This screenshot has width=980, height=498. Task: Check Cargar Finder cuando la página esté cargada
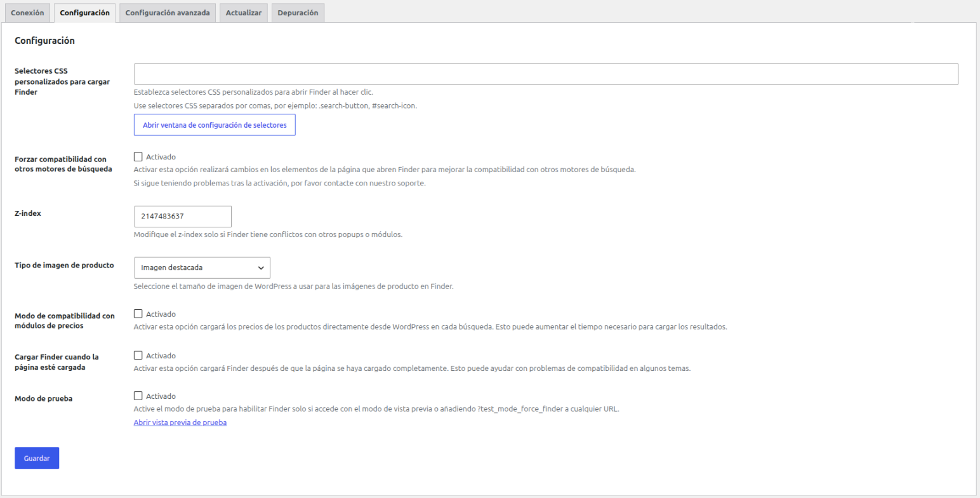[x=138, y=356]
